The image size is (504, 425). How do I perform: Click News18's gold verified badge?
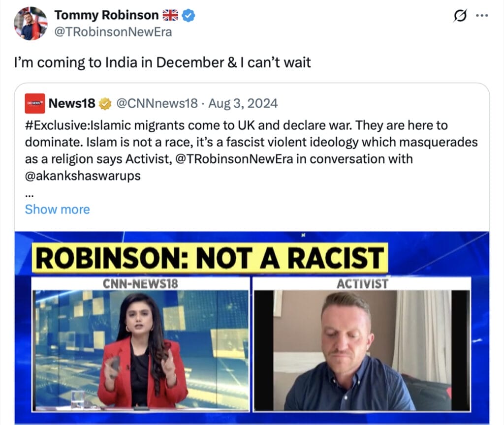(x=105, y=104)
